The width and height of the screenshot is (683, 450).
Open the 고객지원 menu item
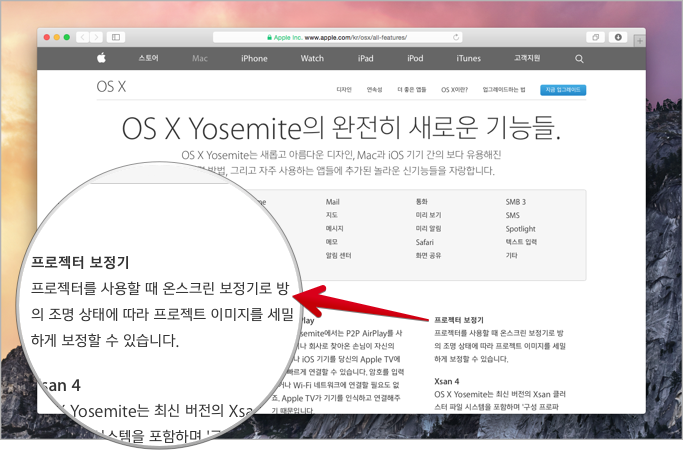tap(527, 58)
